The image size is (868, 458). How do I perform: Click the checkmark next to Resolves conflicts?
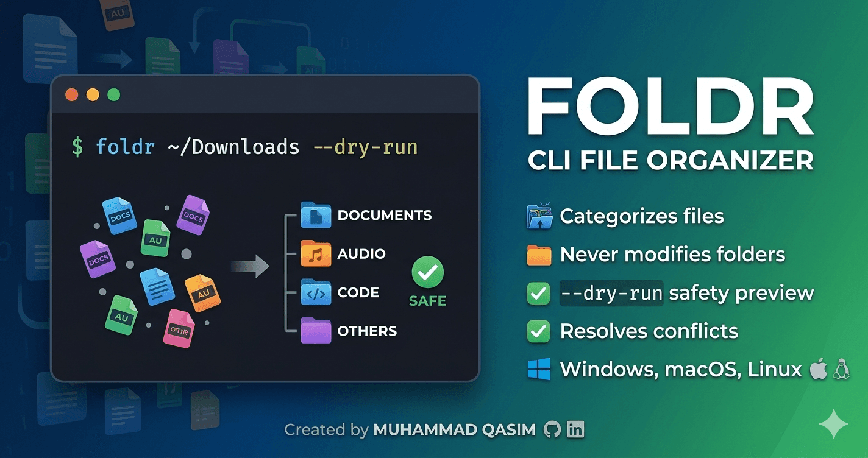[539, 331]
